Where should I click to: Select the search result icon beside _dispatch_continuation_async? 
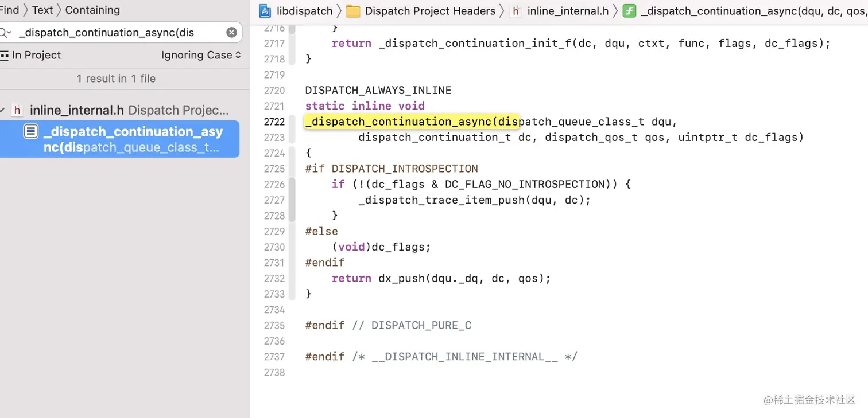point(30,131)
